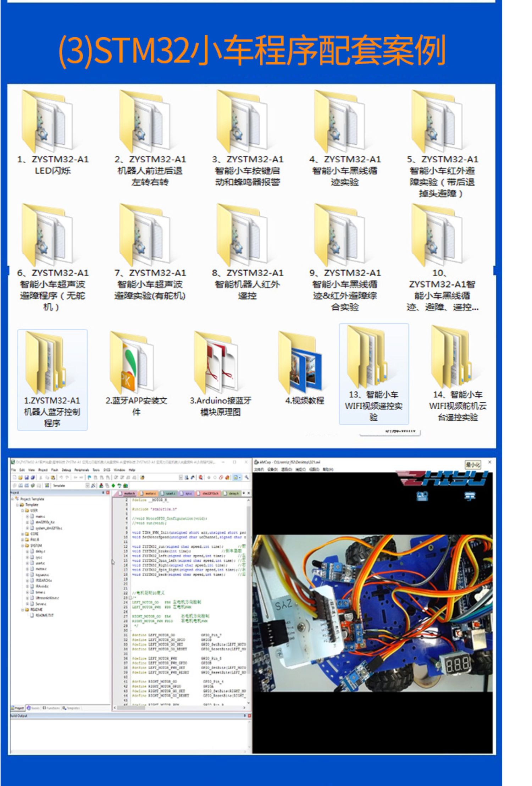Click the New file icon in Keil toolbar
Screen dimensions: 532x786
(x=15, y=477)
